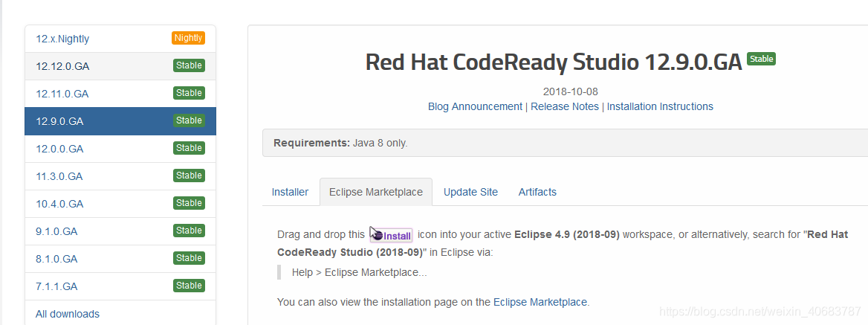868x325 pixels.
Task: Select version 7.1.1.GA in the sidebar
Action: click(x=120, y=286)
